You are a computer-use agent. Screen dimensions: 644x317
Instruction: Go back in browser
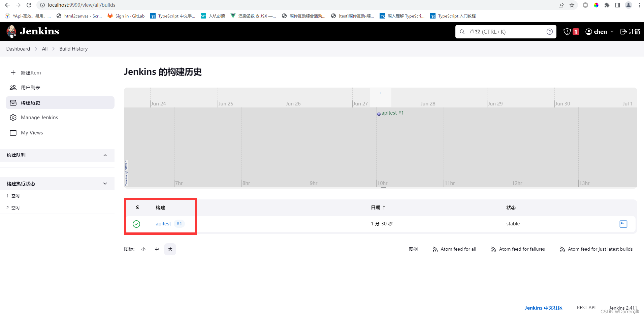[7, 5]
